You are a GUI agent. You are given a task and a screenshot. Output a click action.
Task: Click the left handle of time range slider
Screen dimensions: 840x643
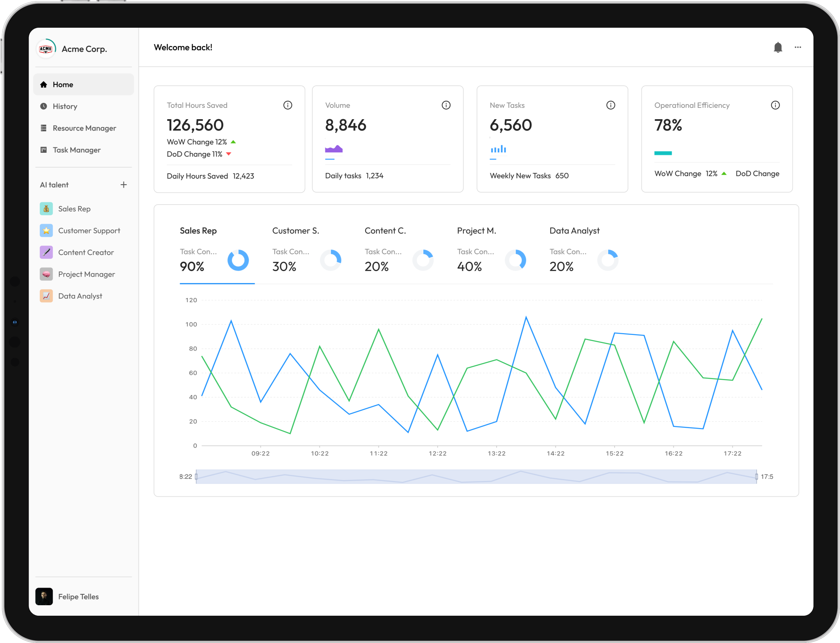coord(196,476)
